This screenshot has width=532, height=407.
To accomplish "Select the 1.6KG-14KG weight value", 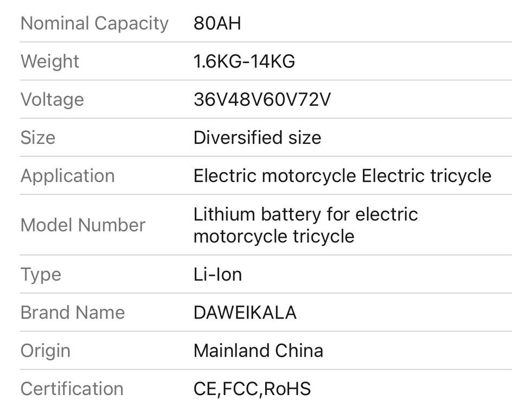I will (244, 61).
